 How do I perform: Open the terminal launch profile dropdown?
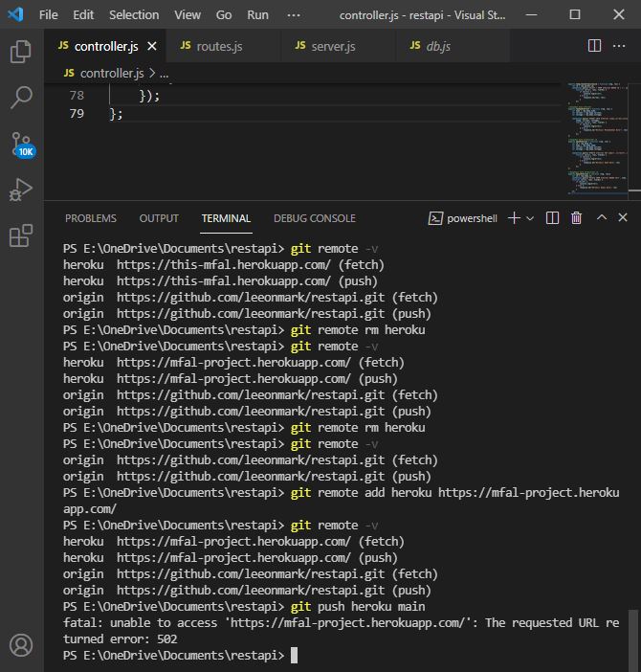(530, 218)
